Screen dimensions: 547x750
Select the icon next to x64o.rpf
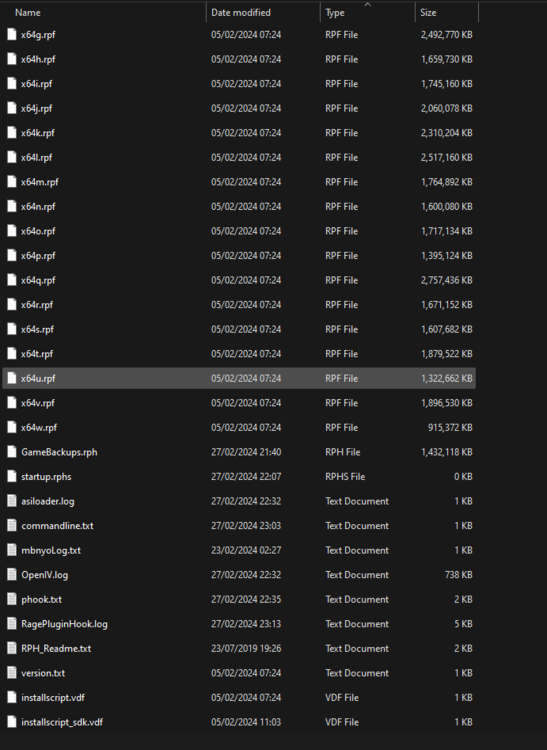pos(12,231)
